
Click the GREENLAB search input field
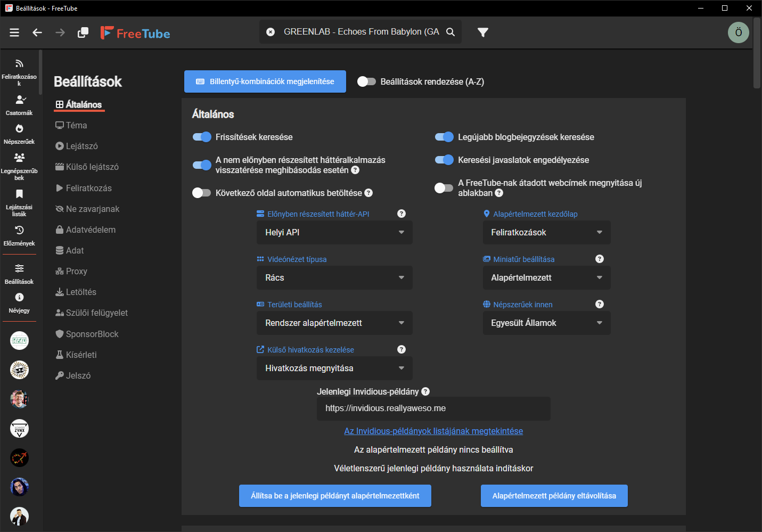click(x=362, y=32)
